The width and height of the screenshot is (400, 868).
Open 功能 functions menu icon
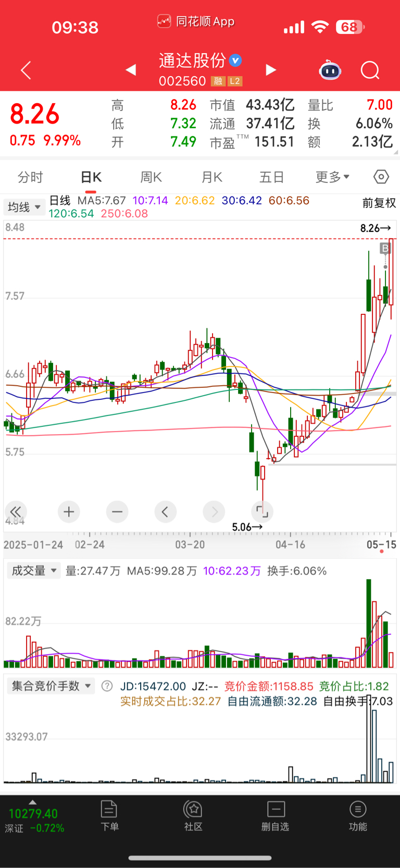pyautogui.click(x=358, y=816)
